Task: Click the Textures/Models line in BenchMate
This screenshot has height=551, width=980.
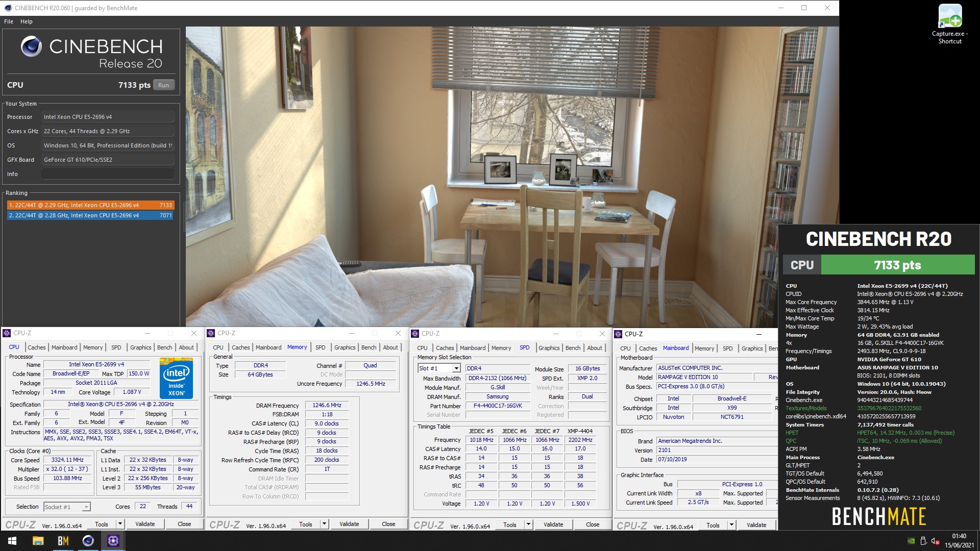Action: 853,408
